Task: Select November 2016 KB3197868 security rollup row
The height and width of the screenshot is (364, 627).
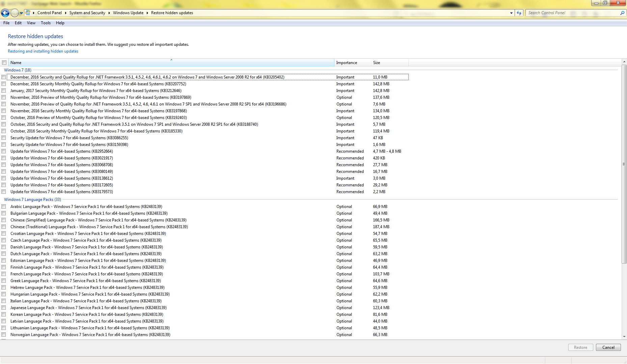Action: pyautogui.click(x=205, y=111)
